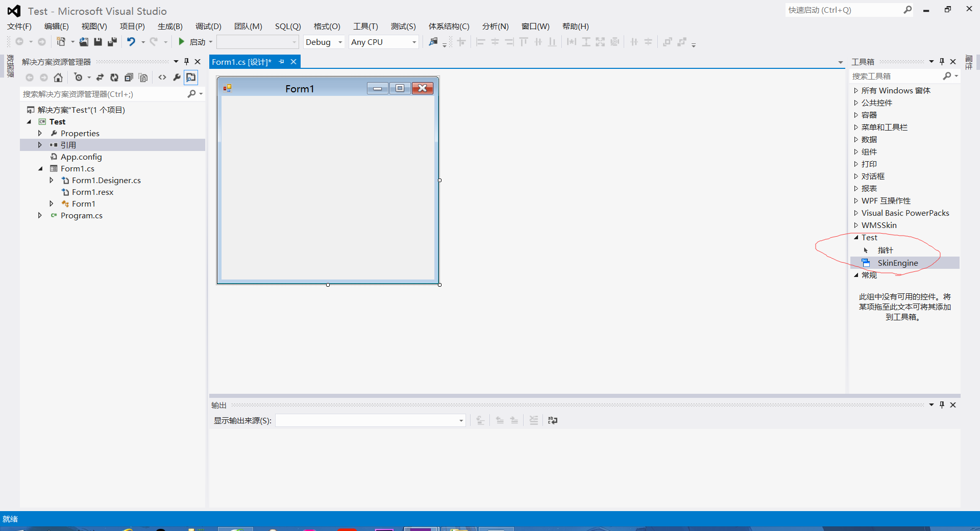Screen dimensions: 980x531
Task: Toggle pin on the Form1.cs design tab
Action: tap(281, 62)
